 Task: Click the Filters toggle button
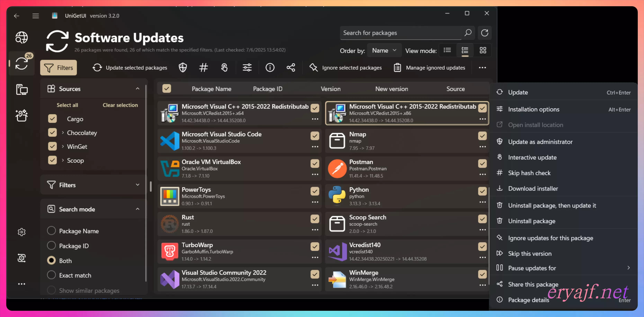point(59,67)
